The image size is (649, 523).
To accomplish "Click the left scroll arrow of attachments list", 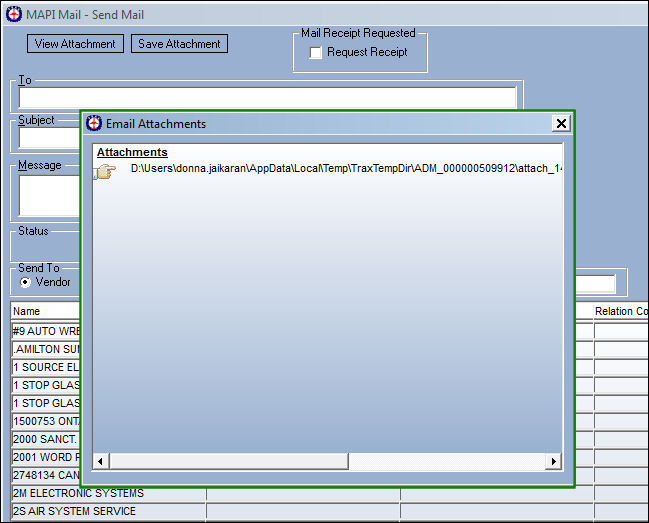I will [101, 461].
